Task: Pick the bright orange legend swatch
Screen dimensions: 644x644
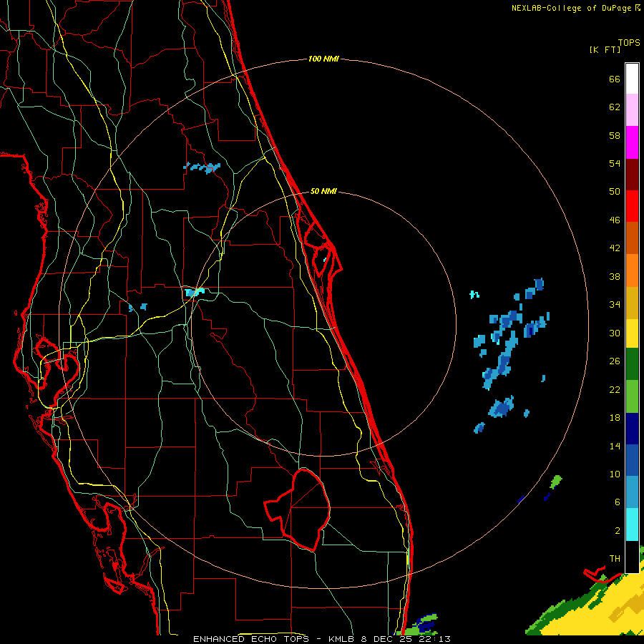Action: [632, 270]
